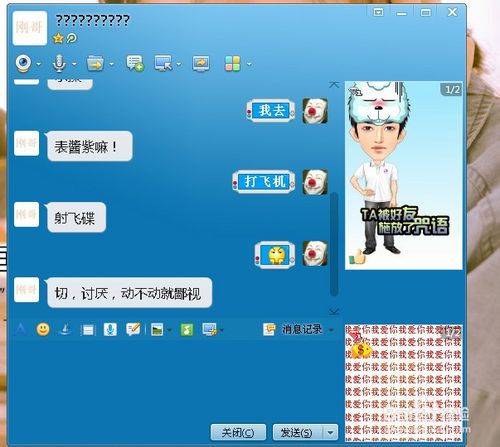Click the magic emoticon icon beside smiley
Screen dimensions: 500x447
click(x=65, y=330)
